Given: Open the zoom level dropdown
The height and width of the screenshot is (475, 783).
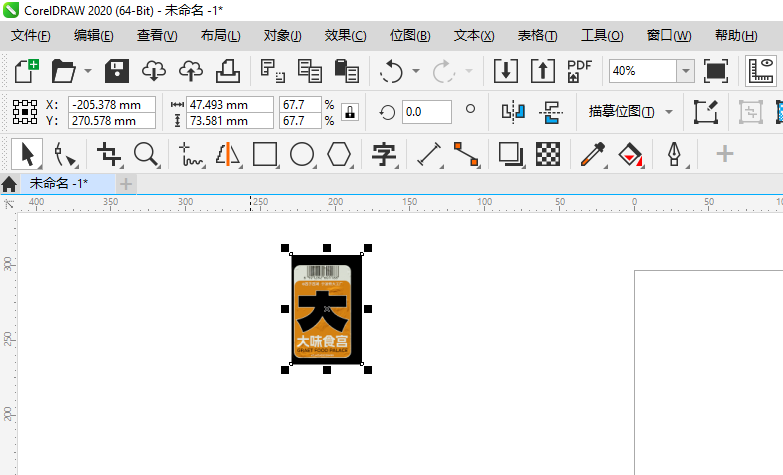Looking at the screenshot, I should point(686,71).
